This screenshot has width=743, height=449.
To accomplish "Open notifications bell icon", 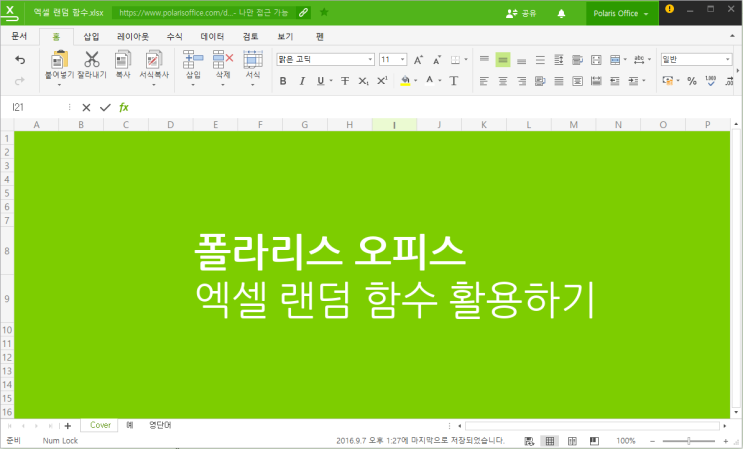I will 561,13.
